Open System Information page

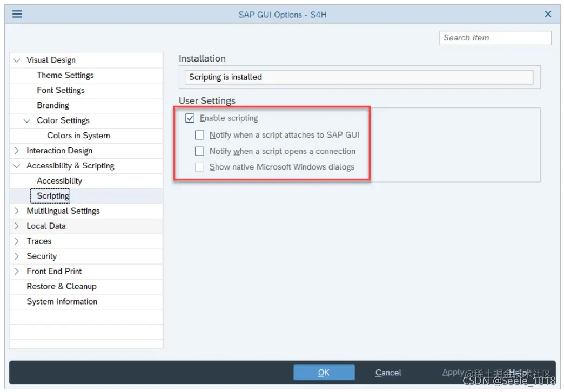[62, 302]
